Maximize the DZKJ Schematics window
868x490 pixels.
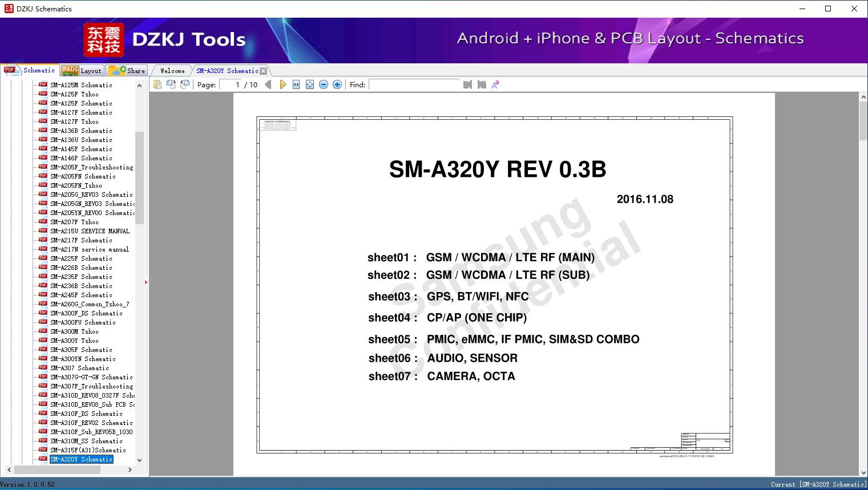pyautogui.click(x=828, y=9)
